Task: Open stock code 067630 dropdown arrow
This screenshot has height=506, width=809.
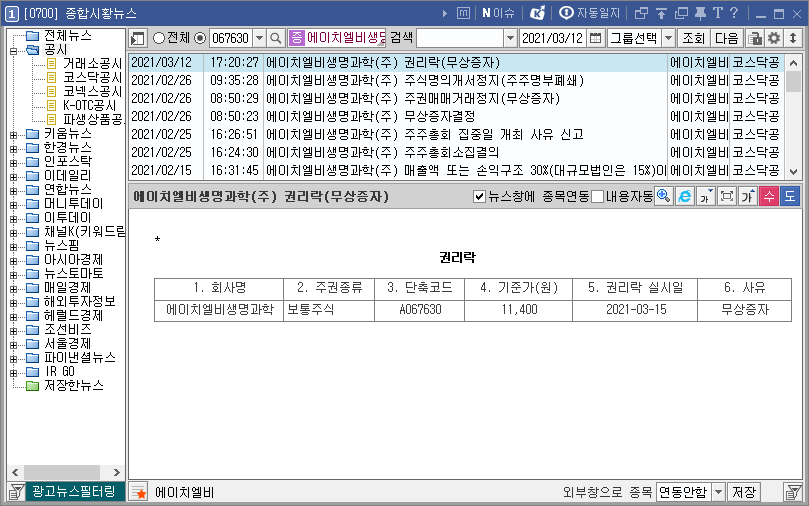Action: click(260, 38)
